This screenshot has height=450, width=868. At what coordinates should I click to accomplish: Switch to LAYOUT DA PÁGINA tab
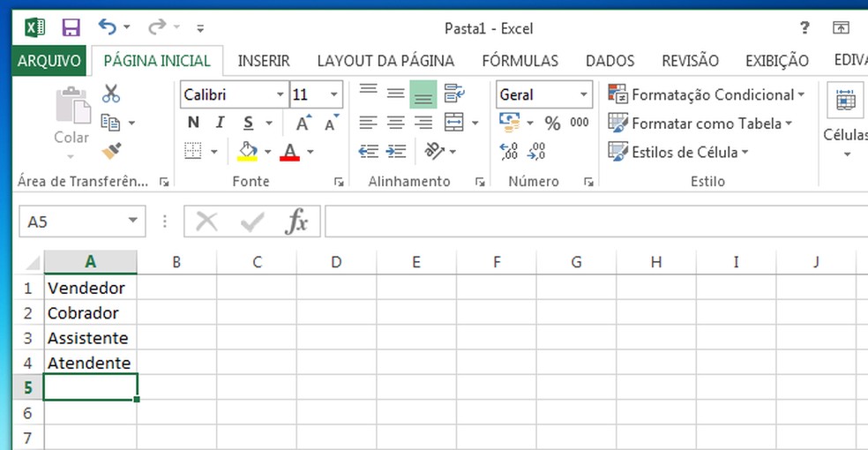[x=385, y=60]
